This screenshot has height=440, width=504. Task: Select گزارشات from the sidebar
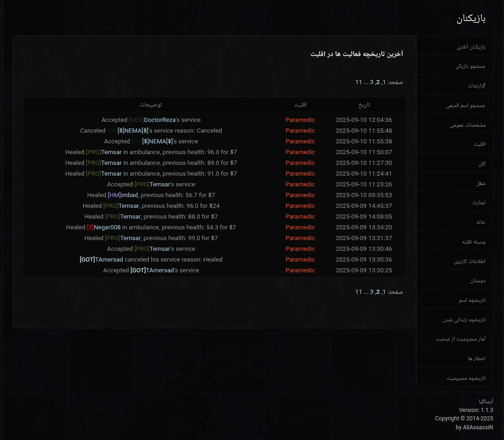pyautogui.click(x=454, y=85)
